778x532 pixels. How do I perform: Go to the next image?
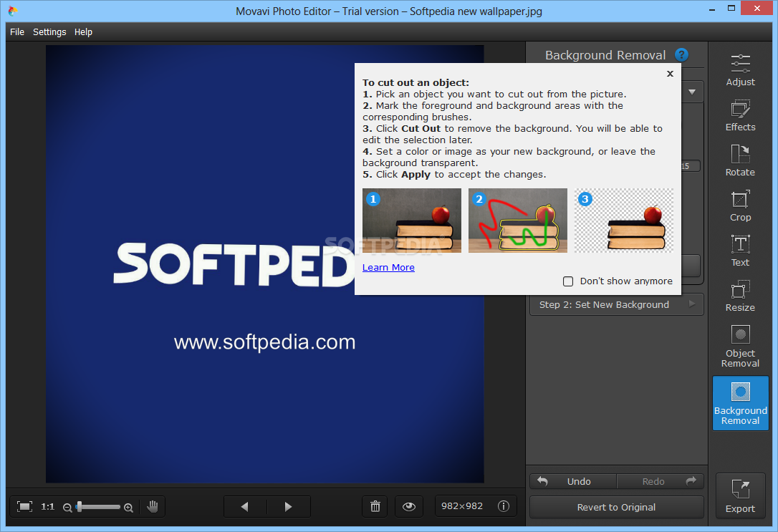point(289,506)
